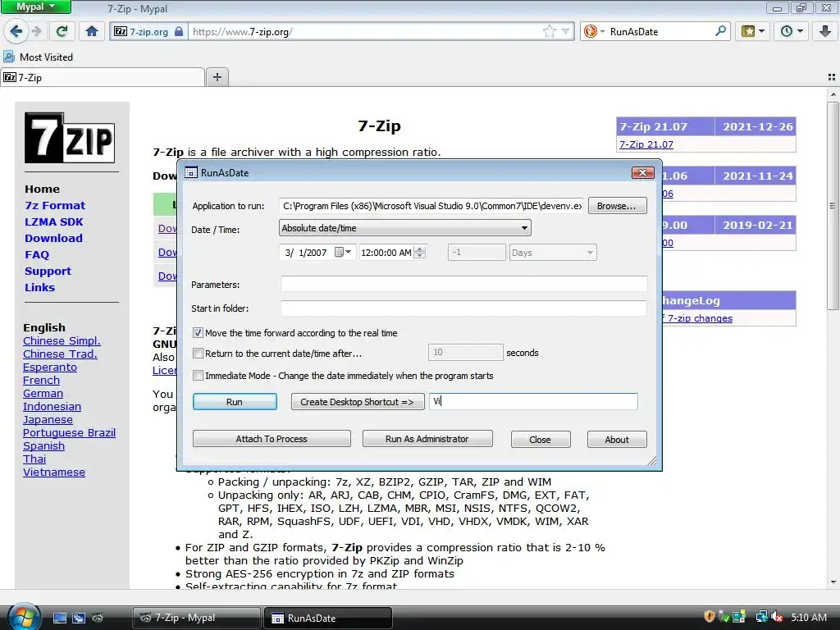
Task: Switch language to Chinese Simpl.
Action: (x=62, y=340)
